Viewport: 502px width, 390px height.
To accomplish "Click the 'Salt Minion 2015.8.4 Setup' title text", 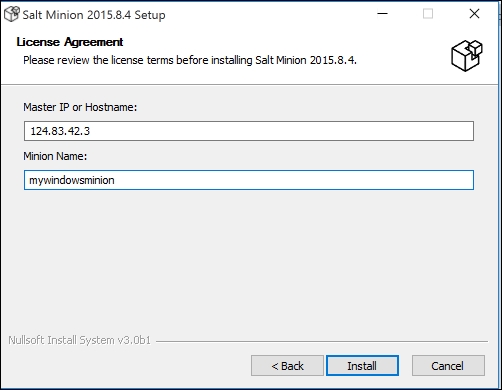I will click(x=94, y=15).
